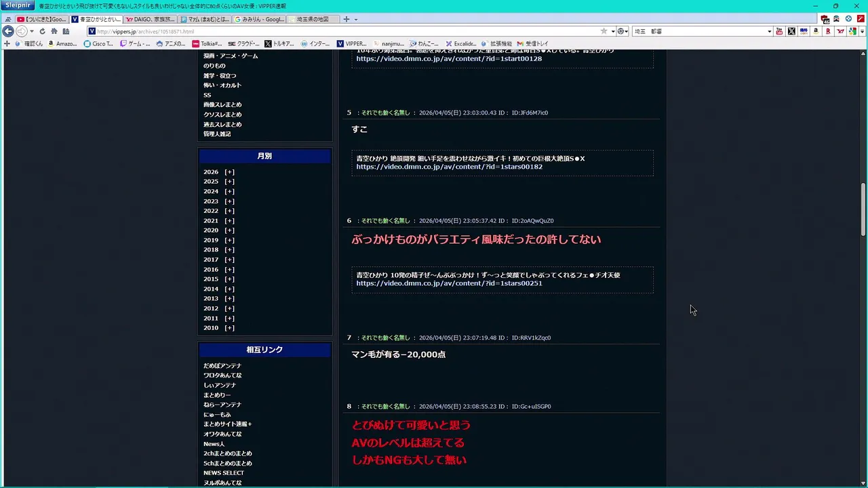Click the 月別 section header

(x=264, y=156)
